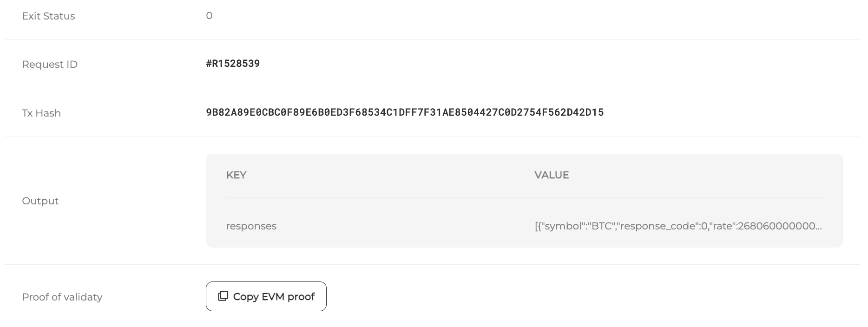Click the VALUE column header
Viewport: 868px width, 327px height.
[552, 175]
